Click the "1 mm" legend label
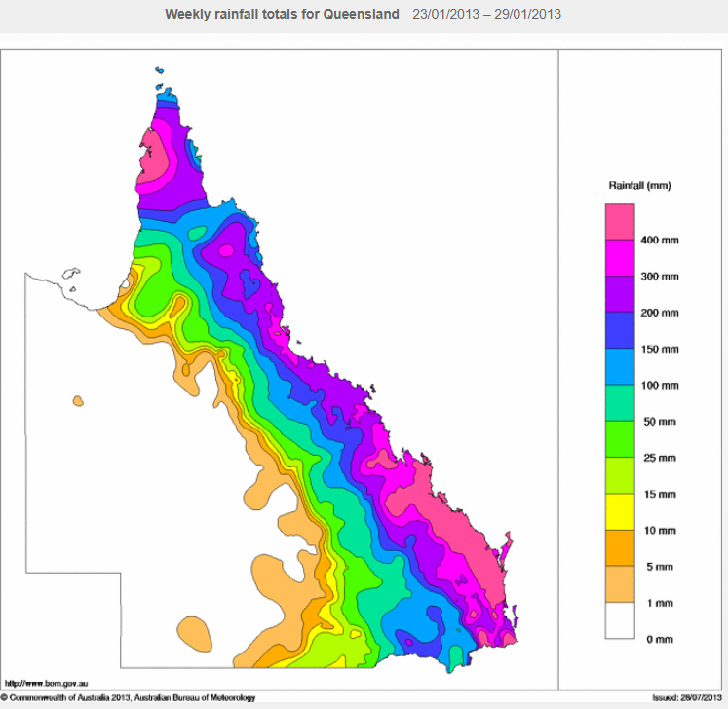The image size is (728, 709). [x=659, y=603]
